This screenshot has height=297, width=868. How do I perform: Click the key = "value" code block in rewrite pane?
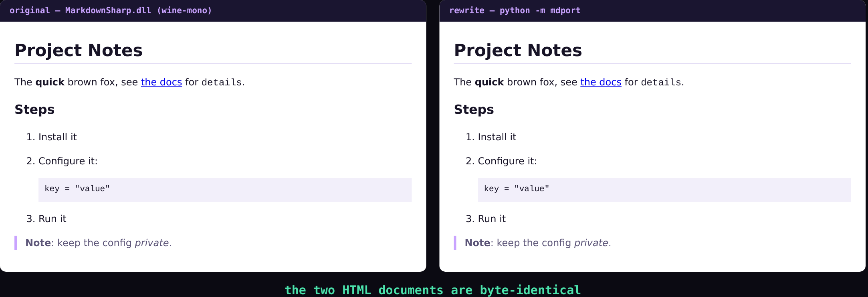coord(664,190)
